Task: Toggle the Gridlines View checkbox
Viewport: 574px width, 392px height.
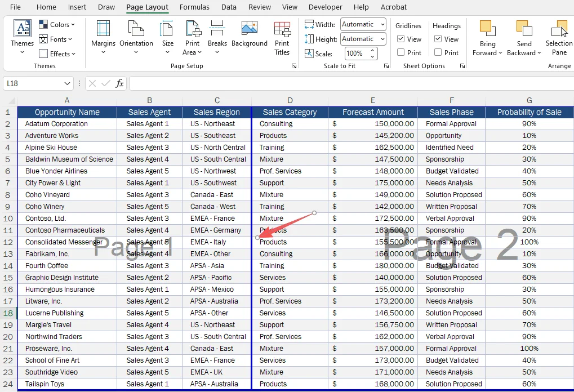Action: pos(401,39)
